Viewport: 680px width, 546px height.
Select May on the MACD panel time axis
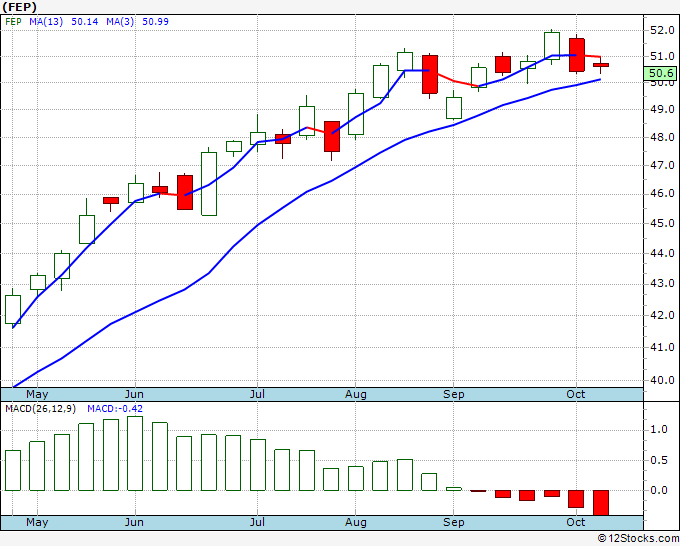(37, 522)
